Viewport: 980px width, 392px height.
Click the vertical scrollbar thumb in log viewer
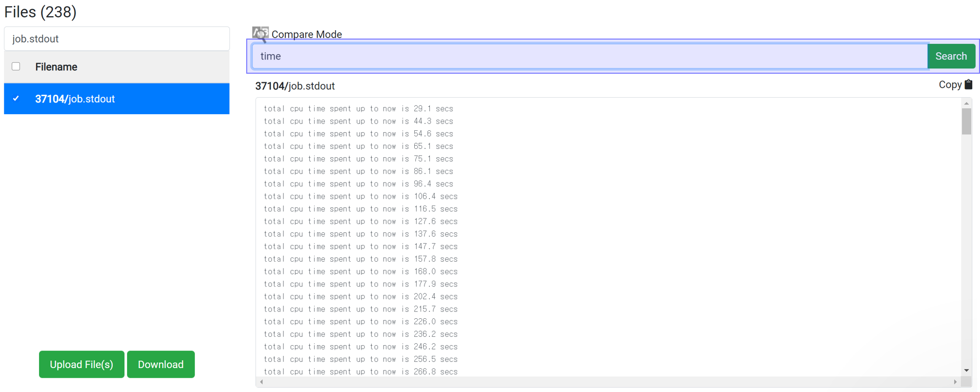tap(966, 121)
